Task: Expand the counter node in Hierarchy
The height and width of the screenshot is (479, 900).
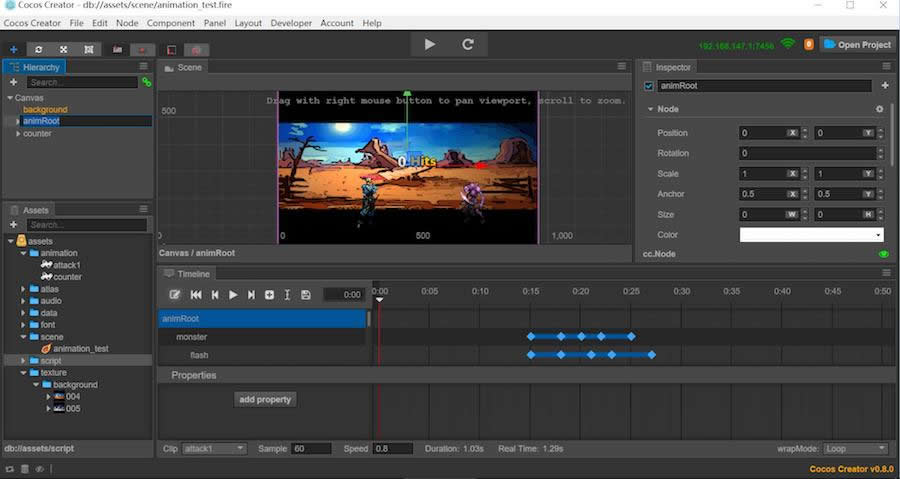Action: click(x=18, y=134)
